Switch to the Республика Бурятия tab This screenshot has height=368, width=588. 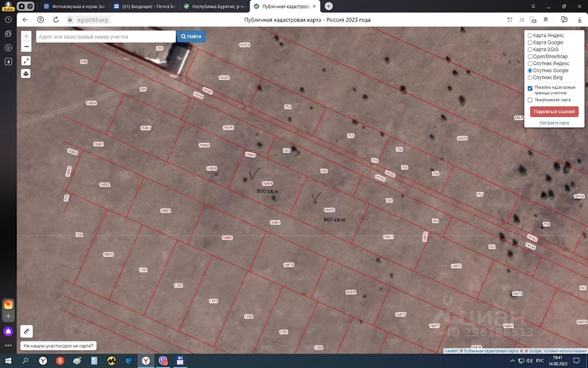[215, 6]
